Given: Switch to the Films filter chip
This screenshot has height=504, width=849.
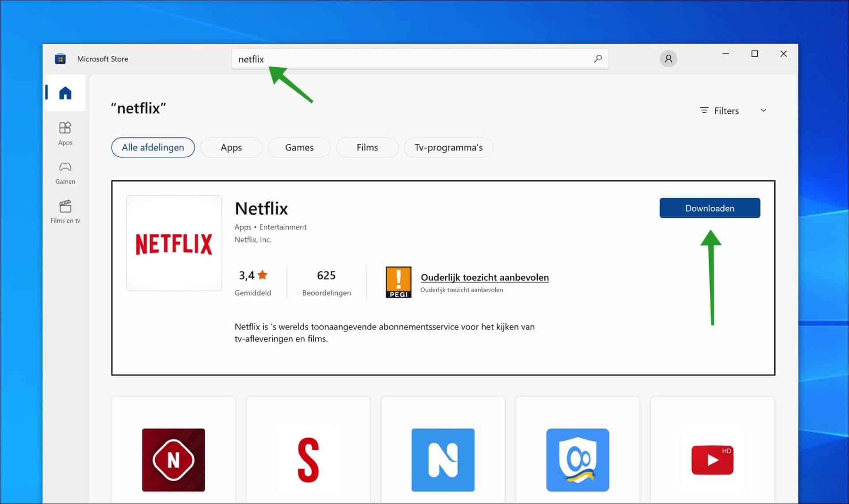Looking at the screenshot, I should point(367,147).
